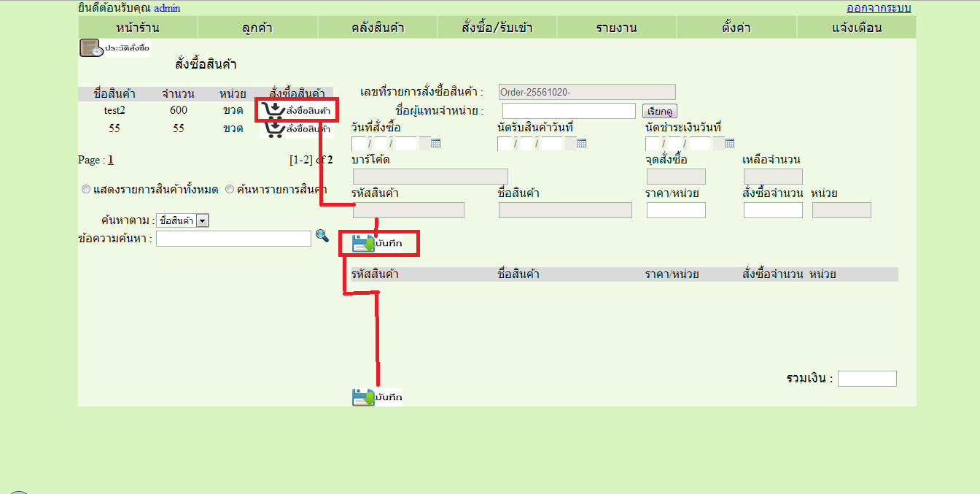Screen dimensions: 980x494
Task: Go to page 1 link
Action: click(111, 160)
